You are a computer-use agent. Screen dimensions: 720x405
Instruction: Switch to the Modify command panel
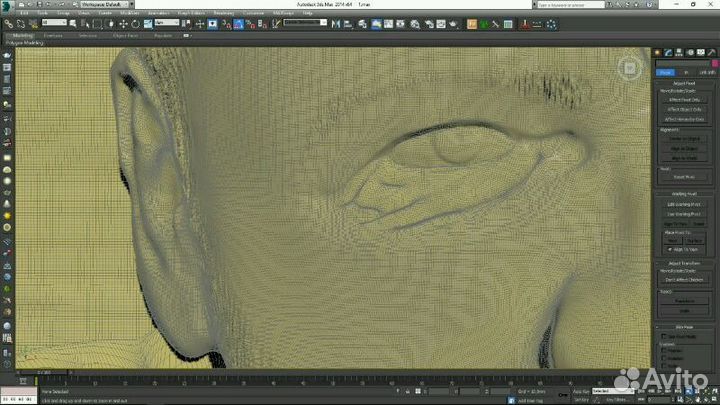[x=668, y=53]
